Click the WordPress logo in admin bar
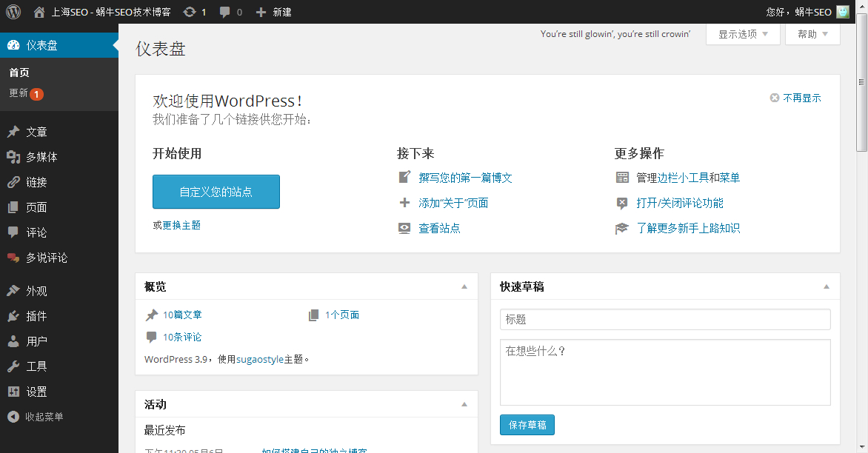Viewport: 868px width, 453px height. tap(13, 12)
